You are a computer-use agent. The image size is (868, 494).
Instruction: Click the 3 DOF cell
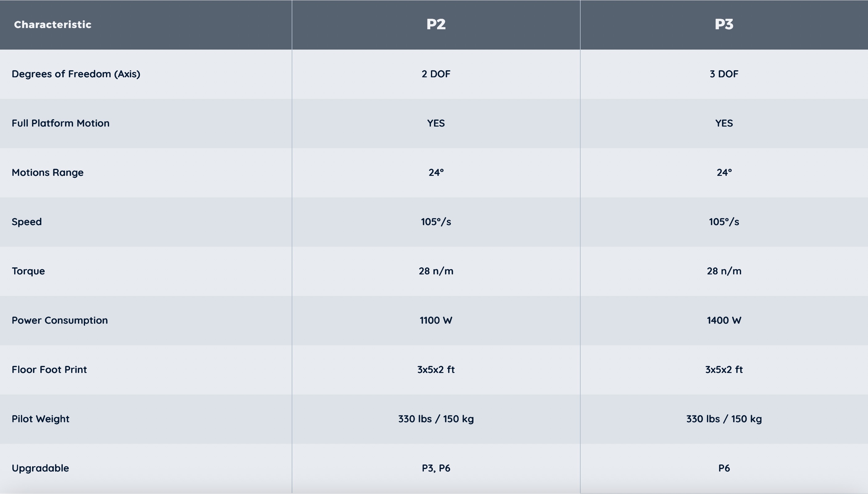pyautogui.click(x=724, y=74)
